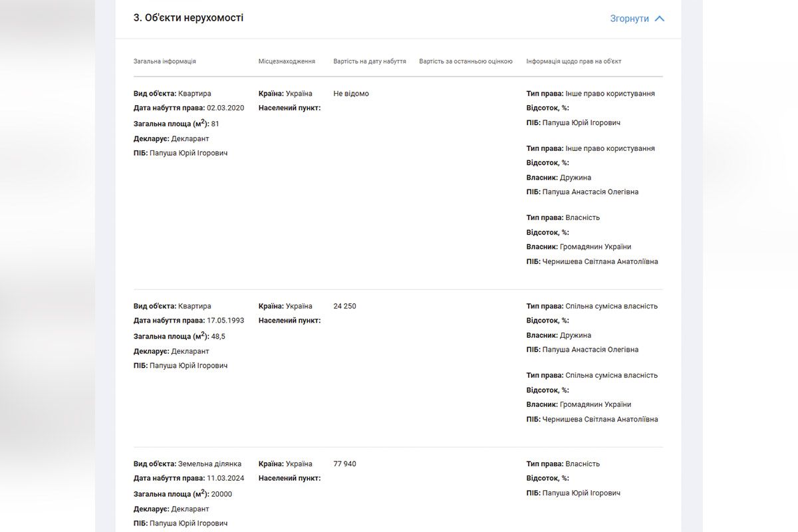The width and height of the screenshot is (798, 532).
Task: Select the 77 940 acquisition cost value
Action: (344, 464)
